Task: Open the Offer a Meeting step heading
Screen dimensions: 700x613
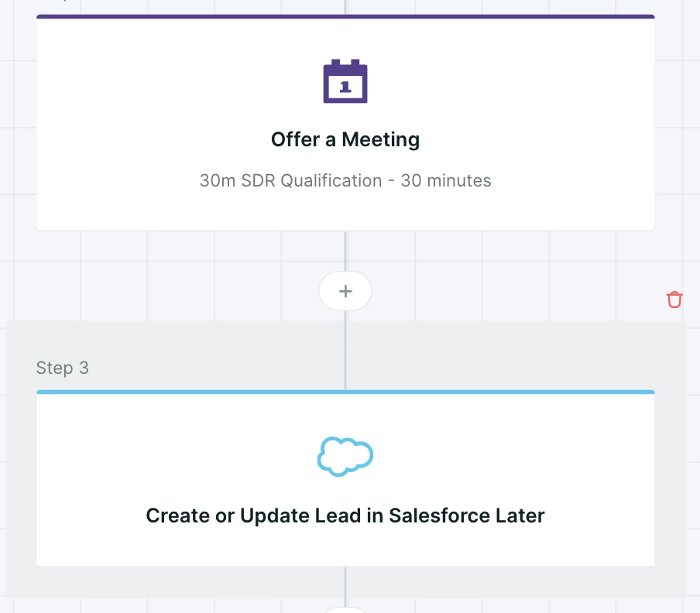Action: (x=345, y=139)
